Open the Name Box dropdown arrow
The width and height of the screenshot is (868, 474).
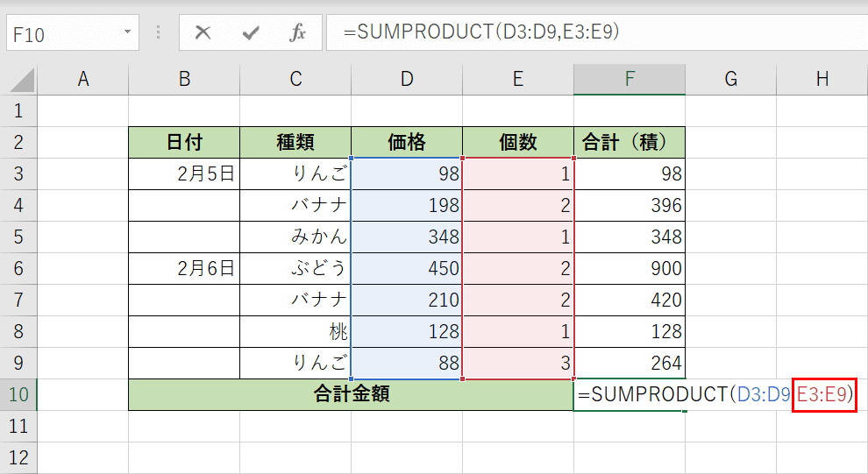click(128, 33)
